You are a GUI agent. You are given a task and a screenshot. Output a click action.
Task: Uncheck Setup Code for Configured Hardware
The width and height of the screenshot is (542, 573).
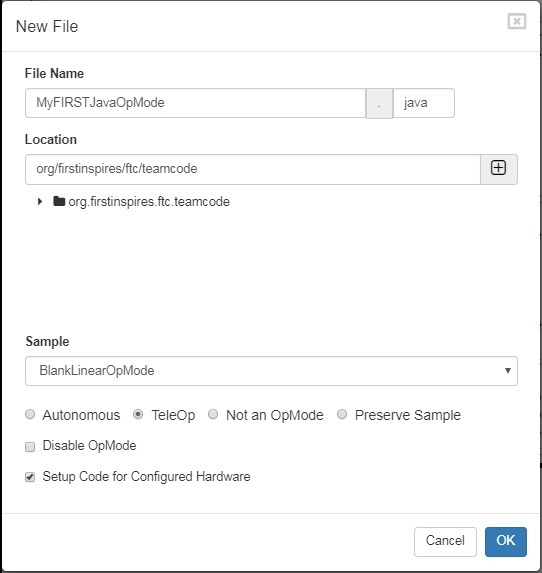[x=30, y=477]
